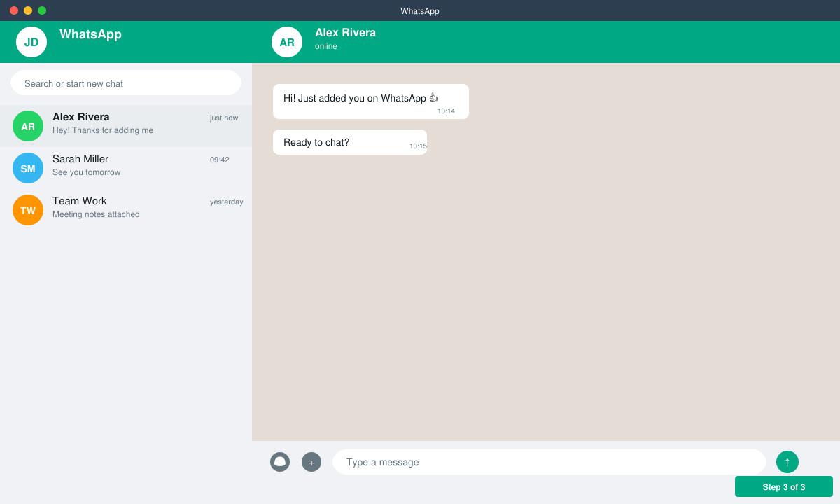Click the 09:42 timestamp
This screenshot has width=840, height=504.
click(x=220, y=160)
